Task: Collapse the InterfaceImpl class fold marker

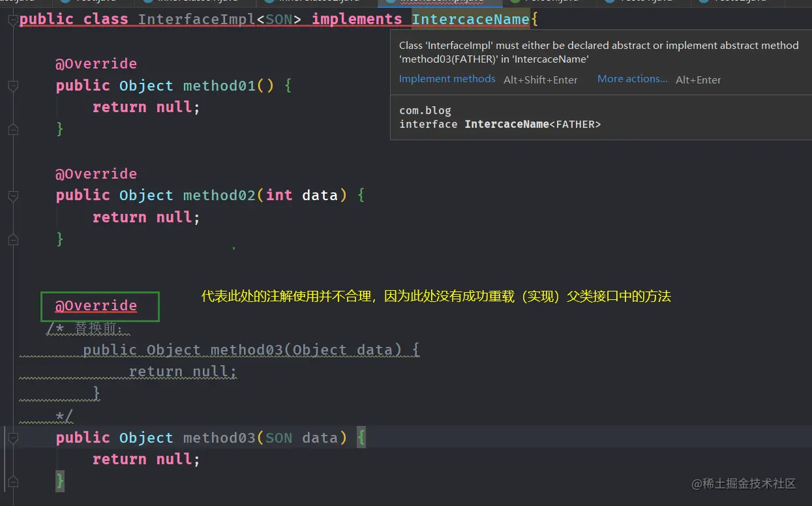Action: [12, 20]
